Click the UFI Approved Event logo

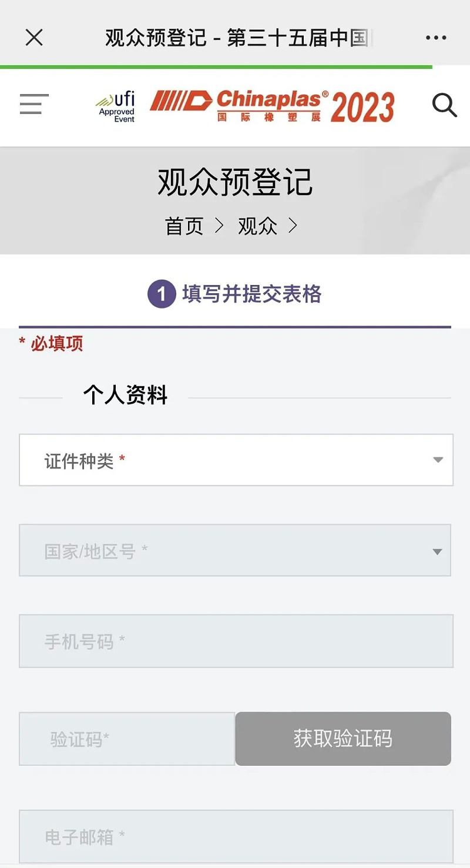tap(116, 106)
